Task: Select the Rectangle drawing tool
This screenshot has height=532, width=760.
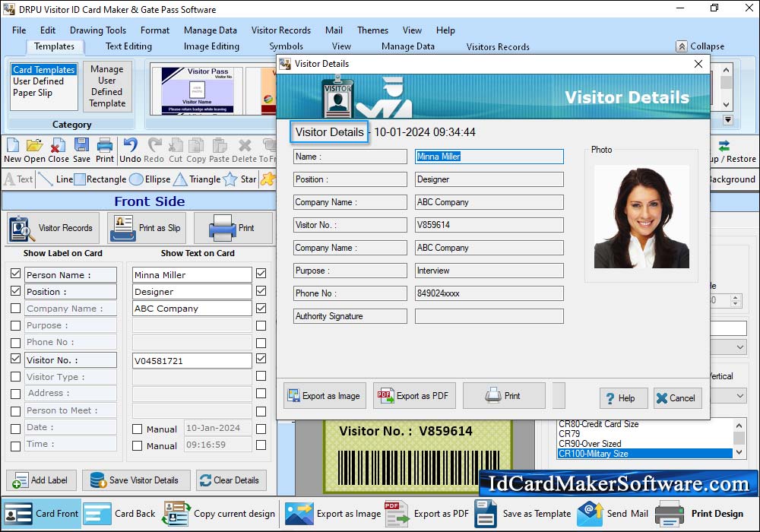Action: click(100, 179)
